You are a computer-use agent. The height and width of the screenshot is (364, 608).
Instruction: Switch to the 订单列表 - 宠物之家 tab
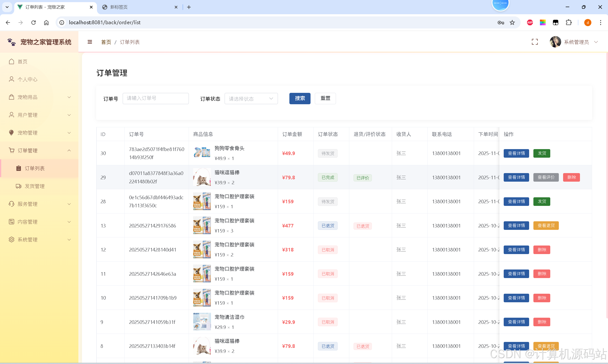pos(55,7)
